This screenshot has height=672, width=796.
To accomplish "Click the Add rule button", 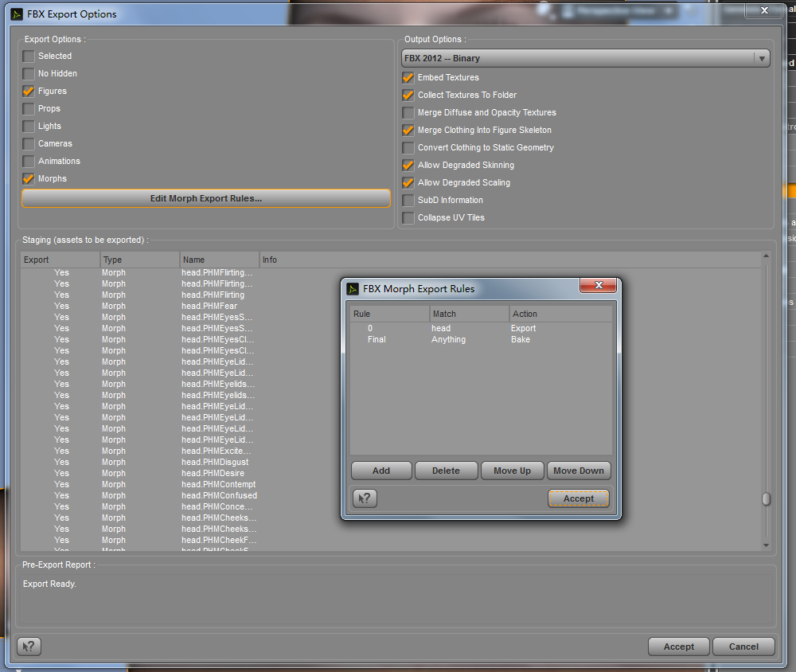I will tap(381, 471).
